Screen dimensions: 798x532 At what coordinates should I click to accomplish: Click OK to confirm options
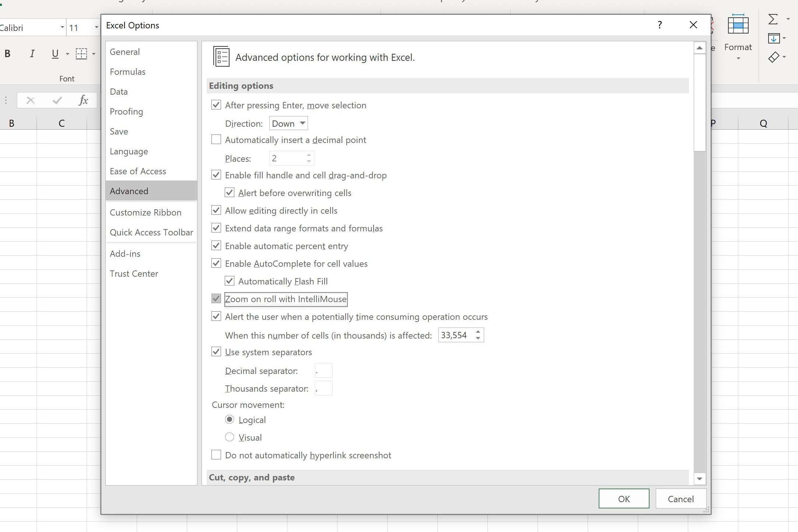point(623,498)
